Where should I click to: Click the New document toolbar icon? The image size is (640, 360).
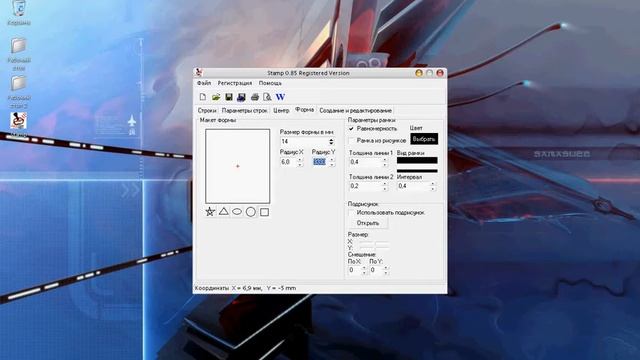[x=203, y=97]
